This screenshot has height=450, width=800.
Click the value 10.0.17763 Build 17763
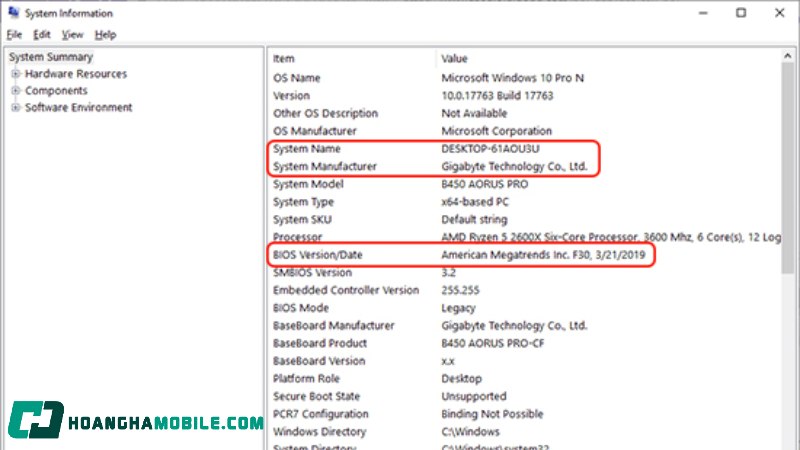[497, 96]
